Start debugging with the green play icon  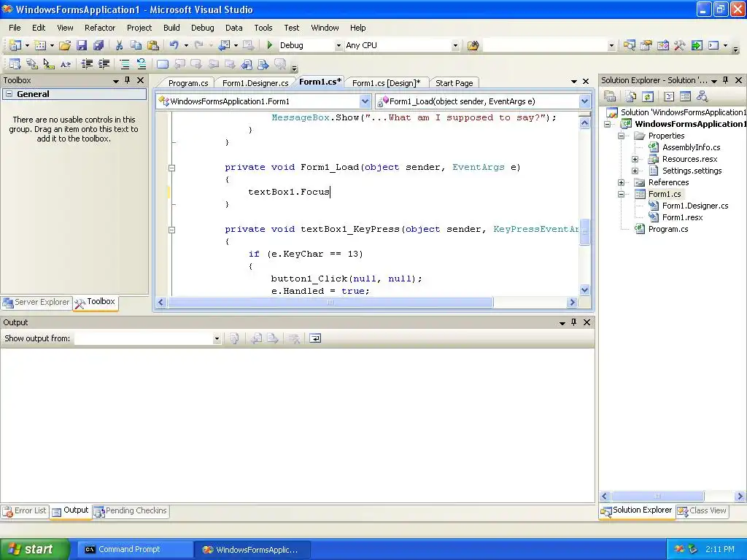[x=270, y=45]
